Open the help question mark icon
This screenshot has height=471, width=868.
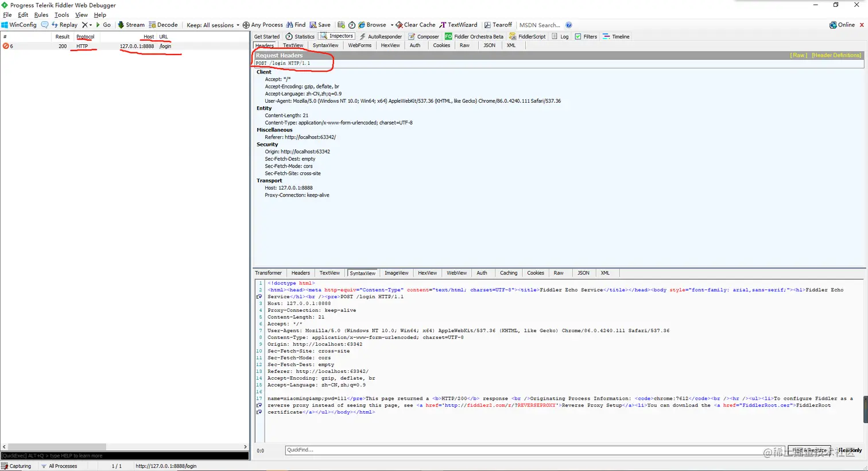click(569, 25)
